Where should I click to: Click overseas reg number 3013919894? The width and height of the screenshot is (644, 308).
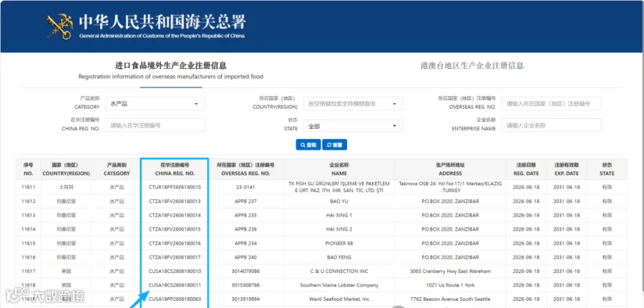coord(245,299)
